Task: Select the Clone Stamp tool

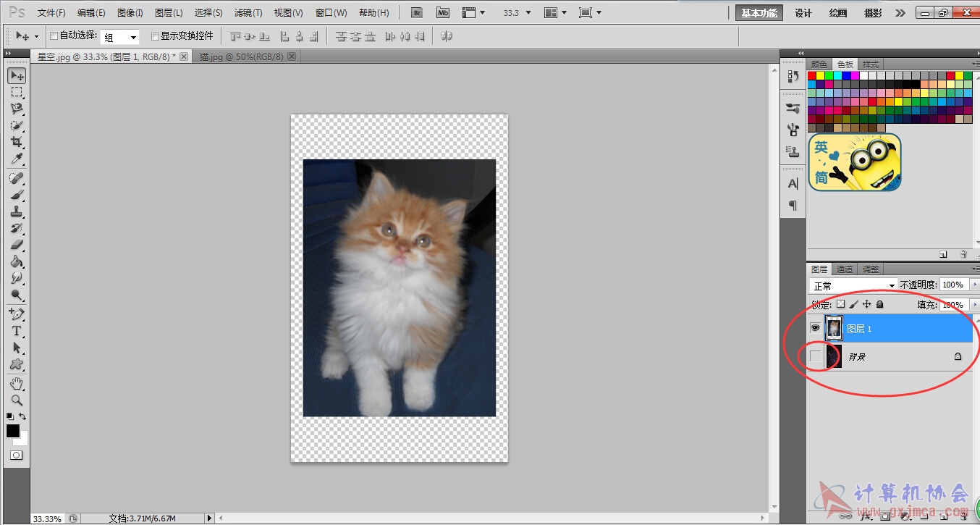Action: point(17,211)
